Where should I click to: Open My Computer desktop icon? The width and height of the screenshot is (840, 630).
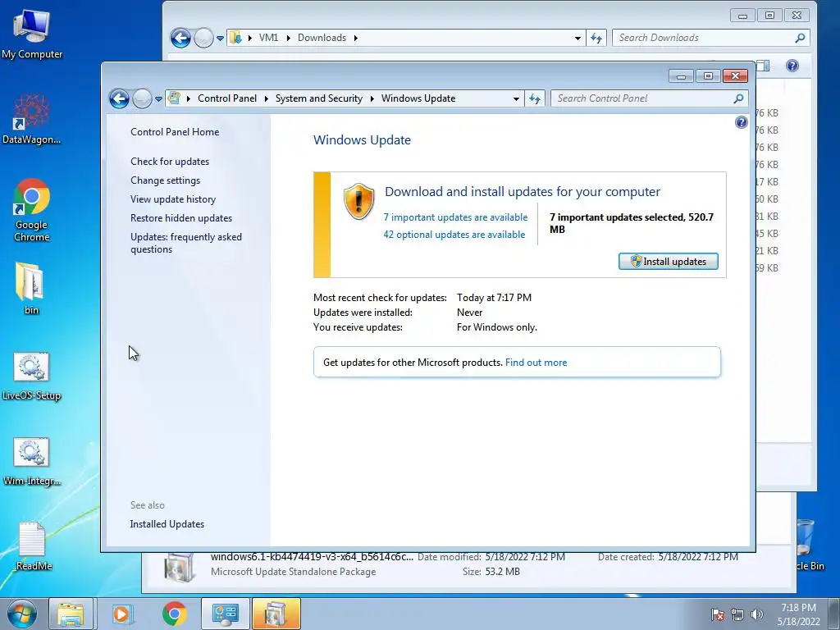click(32, 33)
